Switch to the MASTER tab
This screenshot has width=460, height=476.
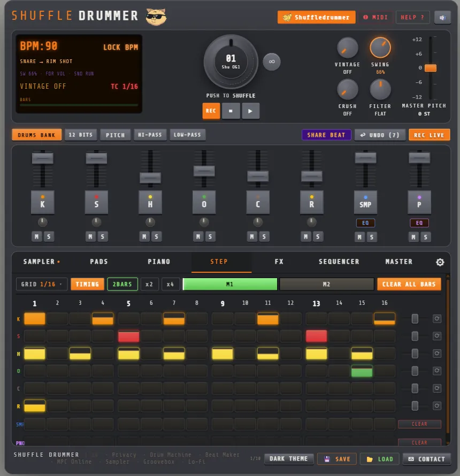(x=399, y=262)
